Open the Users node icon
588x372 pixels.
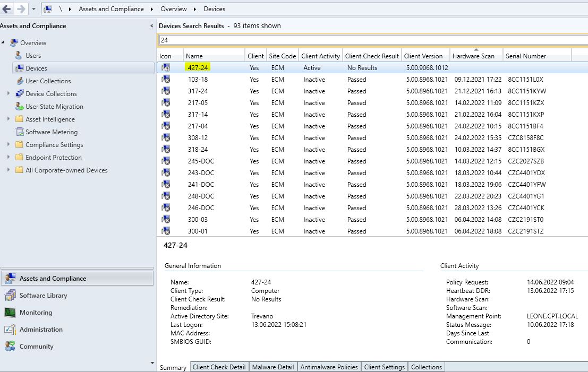tap(19, 55)
